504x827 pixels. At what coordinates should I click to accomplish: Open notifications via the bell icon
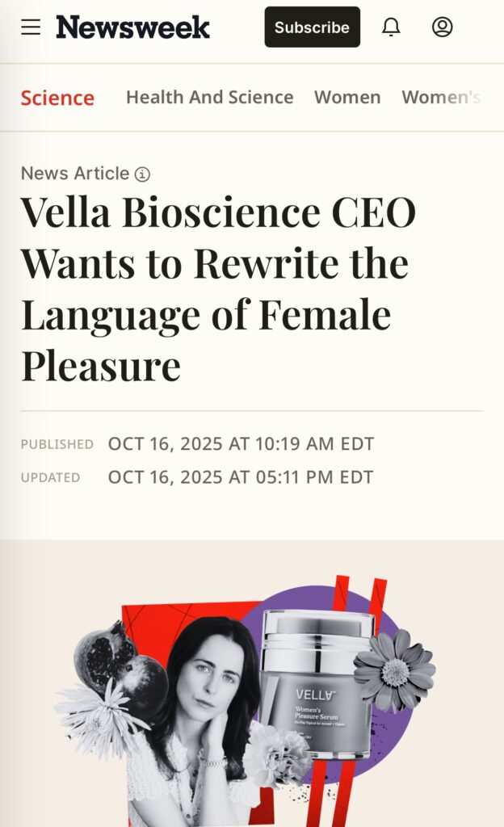[391, 27]
